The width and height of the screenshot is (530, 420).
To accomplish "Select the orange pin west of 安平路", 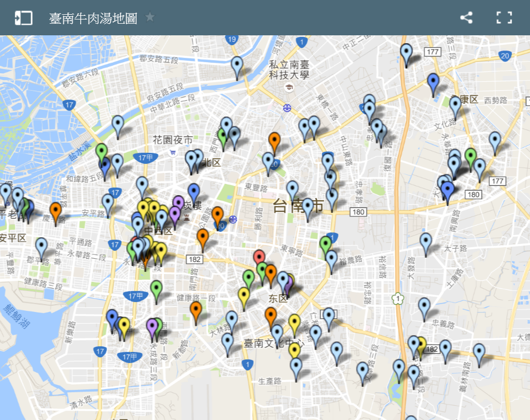I will tap(55, 211).
